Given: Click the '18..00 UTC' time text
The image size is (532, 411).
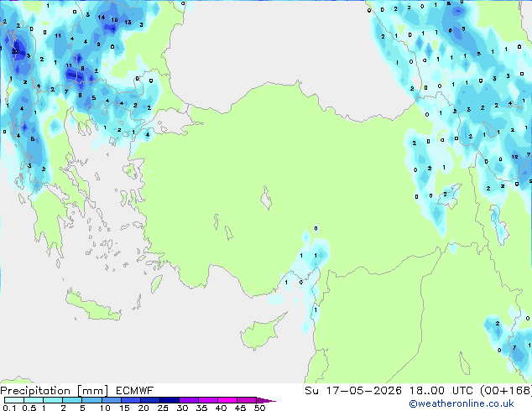Looking at the screenshot, I should [x=441, y=391].
